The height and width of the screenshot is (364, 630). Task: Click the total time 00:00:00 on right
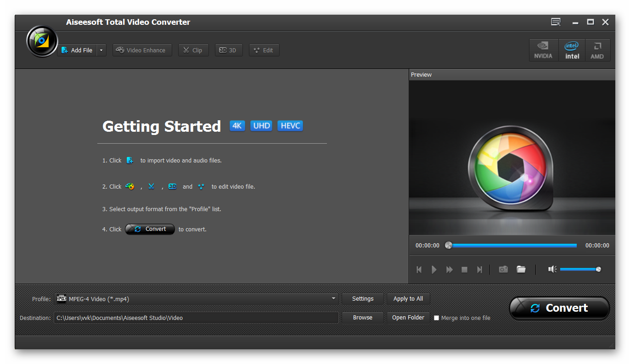point(597,246)
